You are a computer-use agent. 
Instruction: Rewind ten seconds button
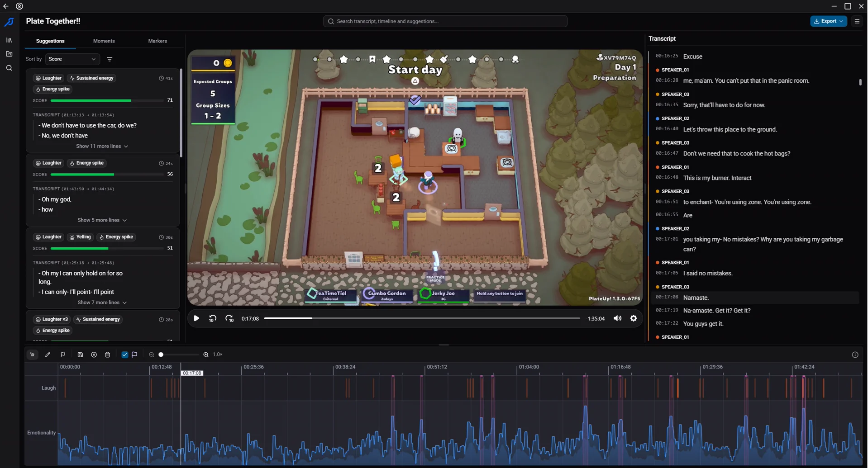click(213, 319)
